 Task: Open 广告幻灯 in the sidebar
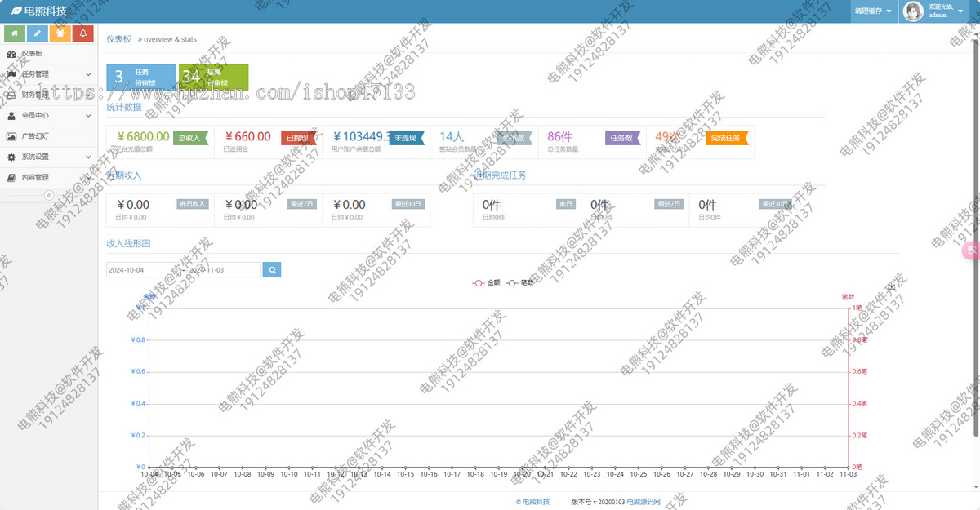(49, 136)
